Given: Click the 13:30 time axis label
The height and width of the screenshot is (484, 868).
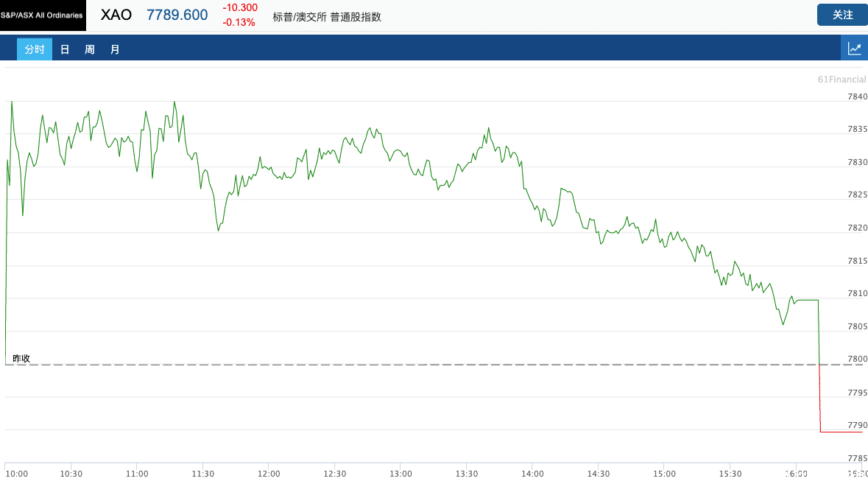Looking at the screenshot, I should click(467, 474).
